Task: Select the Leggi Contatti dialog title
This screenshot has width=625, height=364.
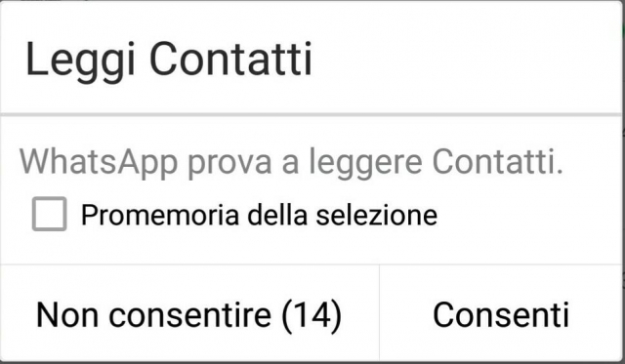Action: tap(169, 61)
